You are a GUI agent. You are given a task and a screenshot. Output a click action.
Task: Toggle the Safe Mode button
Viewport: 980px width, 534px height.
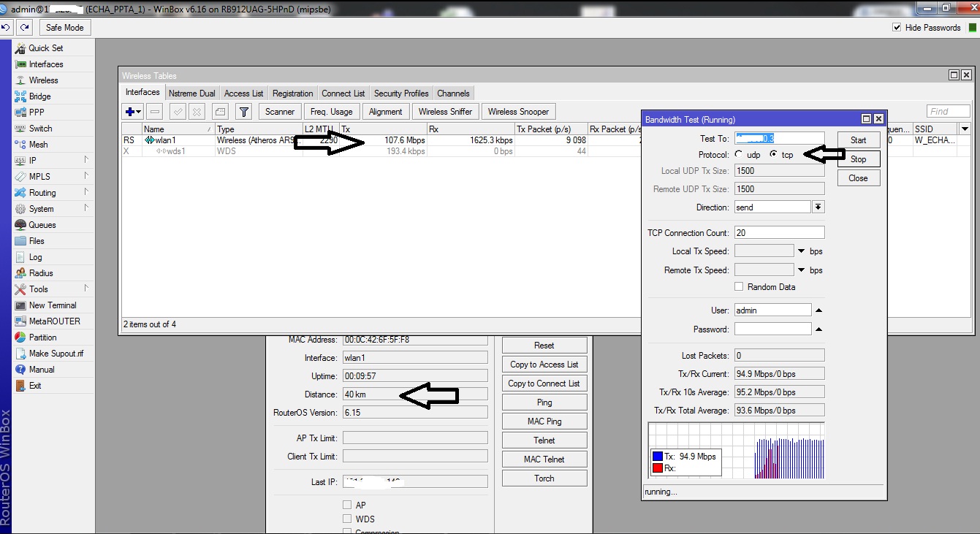64,28
